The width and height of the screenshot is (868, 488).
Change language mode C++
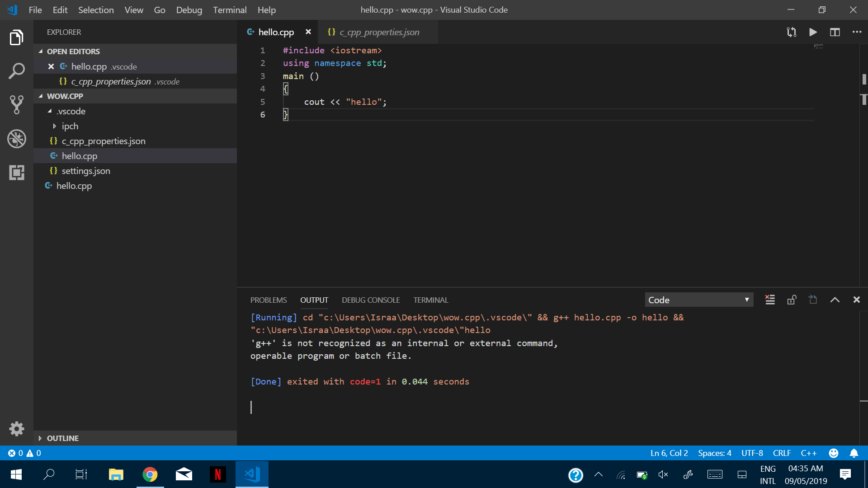click(x=809, y=453)
